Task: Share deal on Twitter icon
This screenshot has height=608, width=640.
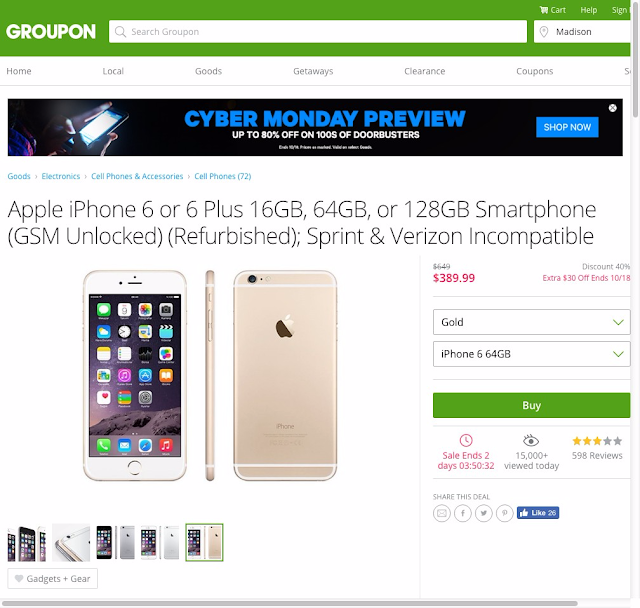Action: click(484, 513)
